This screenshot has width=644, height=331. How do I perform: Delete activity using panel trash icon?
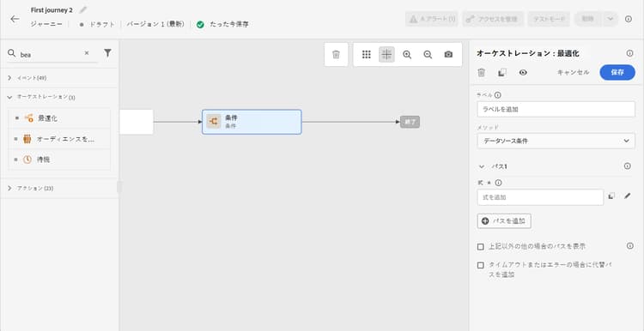[x=482, y=73]
